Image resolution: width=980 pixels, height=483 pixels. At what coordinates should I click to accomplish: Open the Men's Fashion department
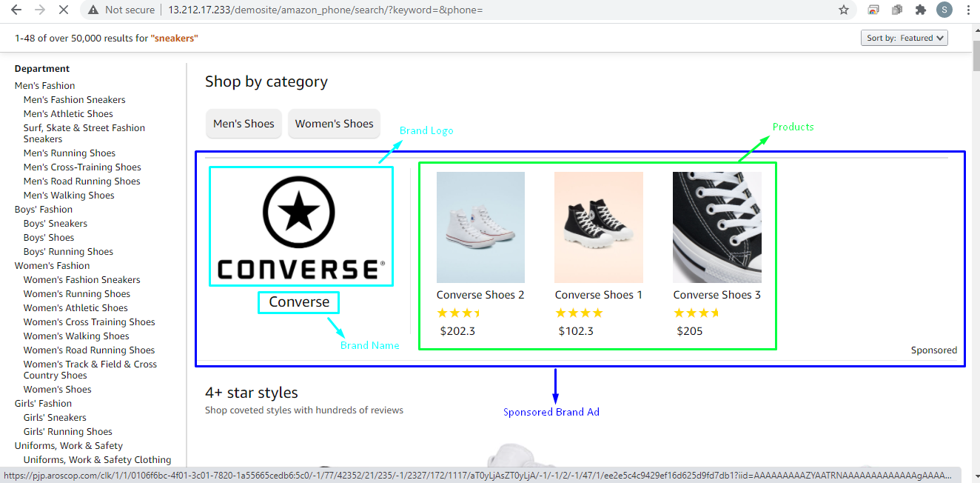pyautogui.click(x=44, y=86)
